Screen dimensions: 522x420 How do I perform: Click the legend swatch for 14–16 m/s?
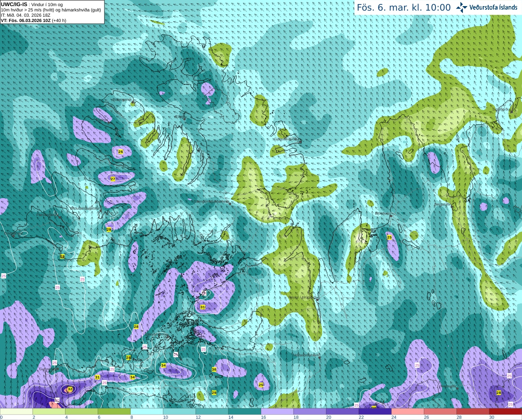coord(245,411)
